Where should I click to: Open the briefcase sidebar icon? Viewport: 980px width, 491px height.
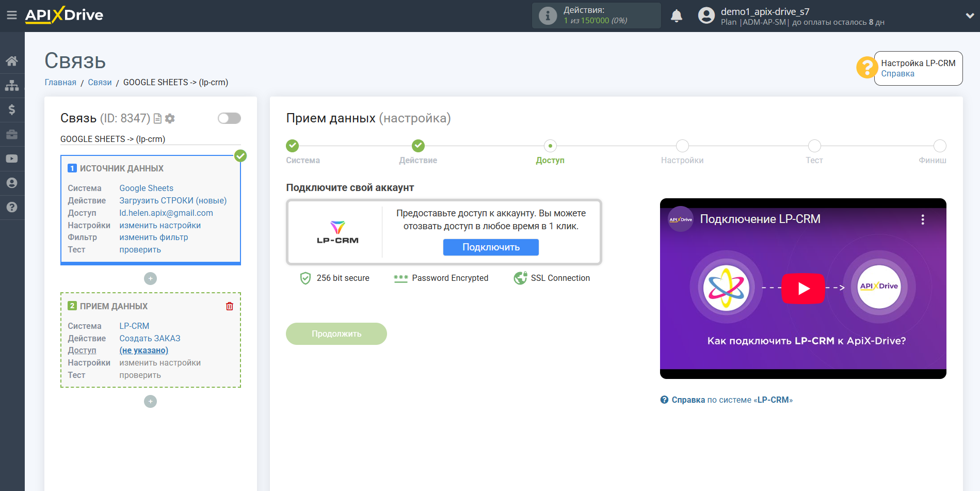(12, 134)
